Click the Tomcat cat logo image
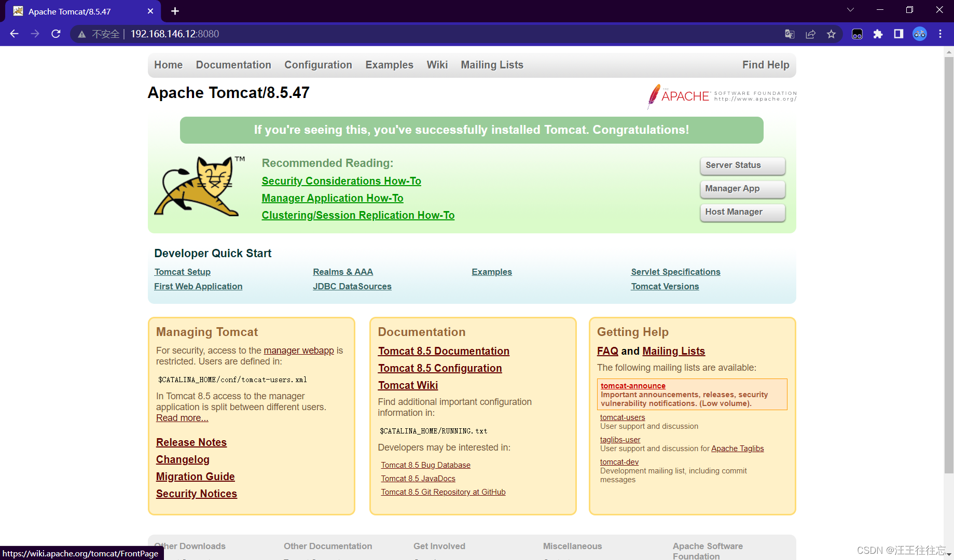954x560 pixels. [x=199, y=186]
